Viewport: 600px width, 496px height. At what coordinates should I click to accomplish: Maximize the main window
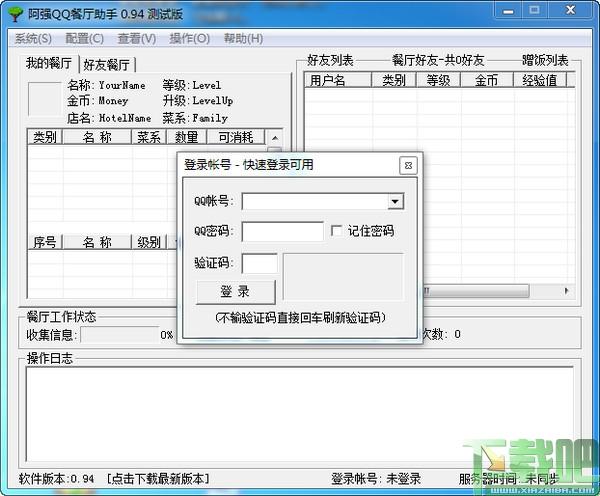click(x=535, y=10)
